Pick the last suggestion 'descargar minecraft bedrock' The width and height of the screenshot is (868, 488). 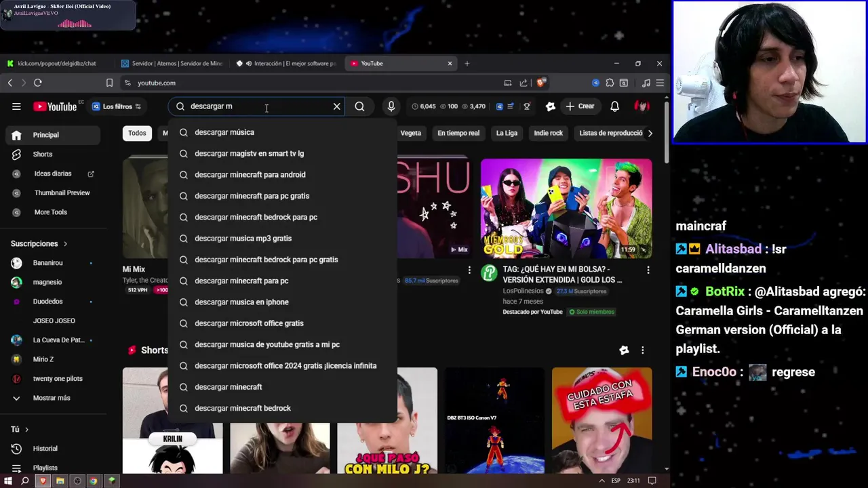coord(282,408)
